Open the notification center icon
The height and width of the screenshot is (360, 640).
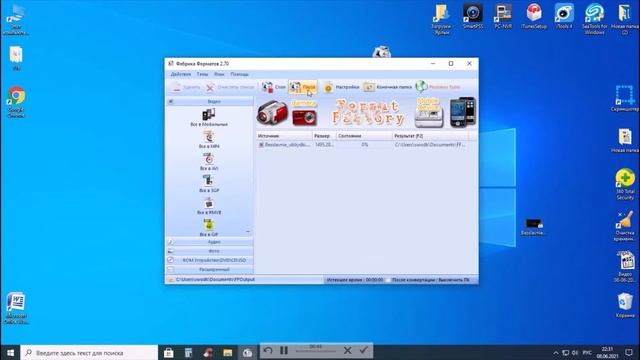pos(629,352)
